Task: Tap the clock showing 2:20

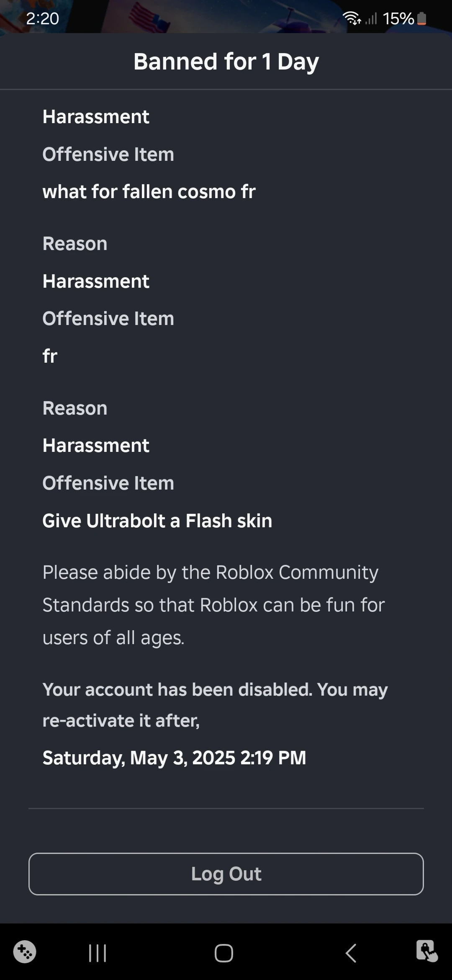Action: [43, 19]
